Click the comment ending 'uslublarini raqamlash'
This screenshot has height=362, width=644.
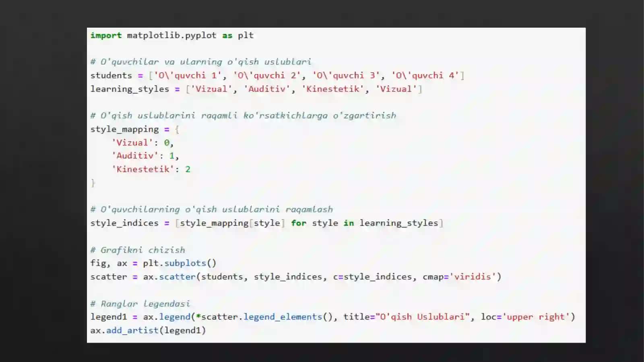click(x=212, y=209)
